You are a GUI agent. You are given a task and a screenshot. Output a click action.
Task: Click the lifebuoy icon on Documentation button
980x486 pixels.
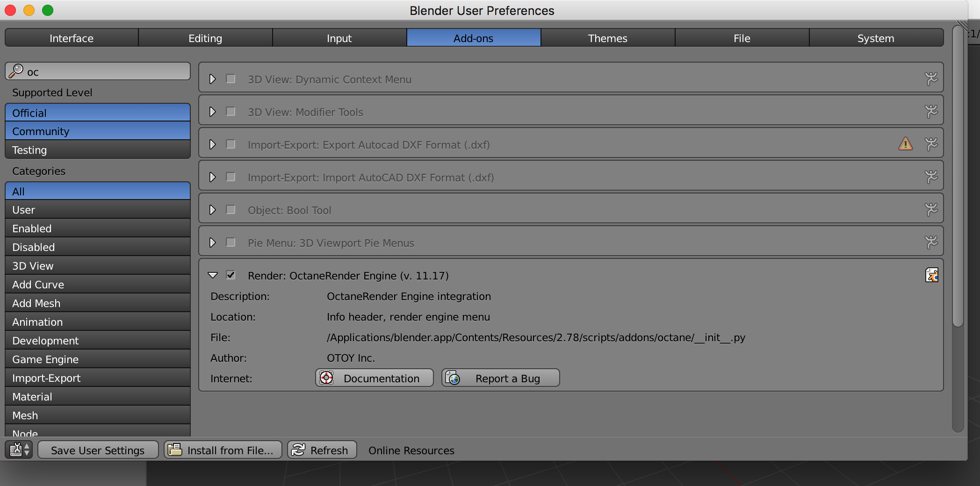[x=326, y=378]
